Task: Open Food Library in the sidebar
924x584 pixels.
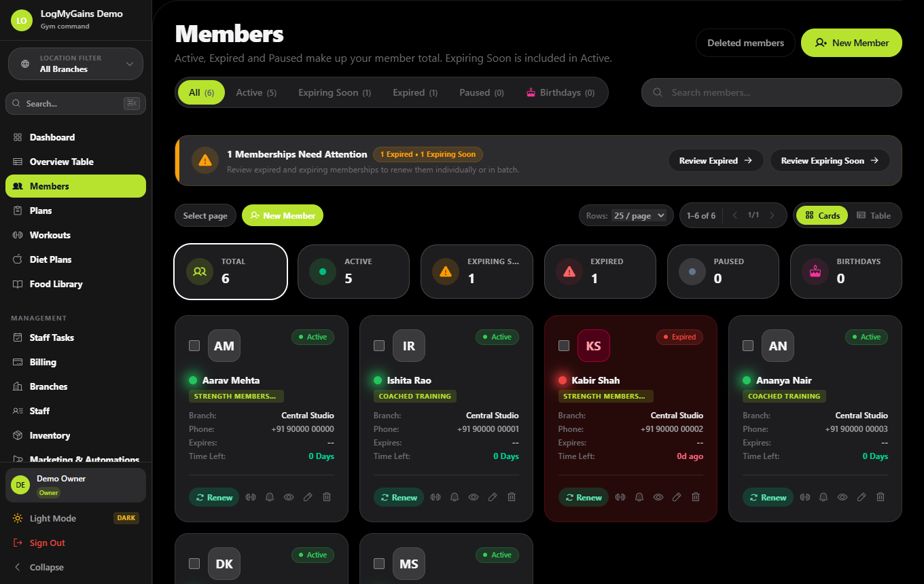Action: 75,284
